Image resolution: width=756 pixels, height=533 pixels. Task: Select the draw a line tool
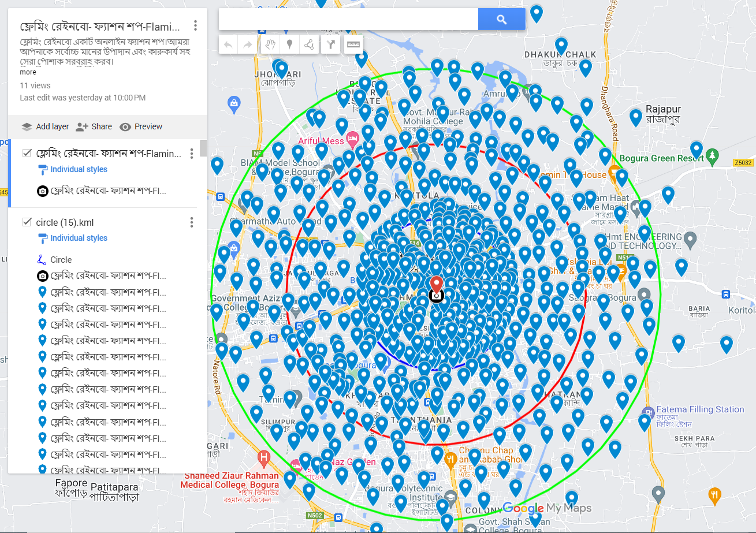[x=309, y=44]
